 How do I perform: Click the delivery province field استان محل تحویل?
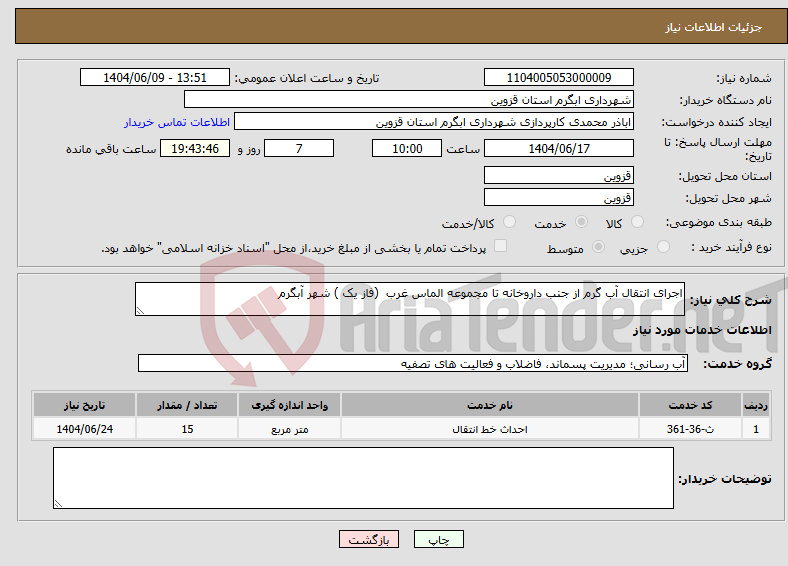558,175
